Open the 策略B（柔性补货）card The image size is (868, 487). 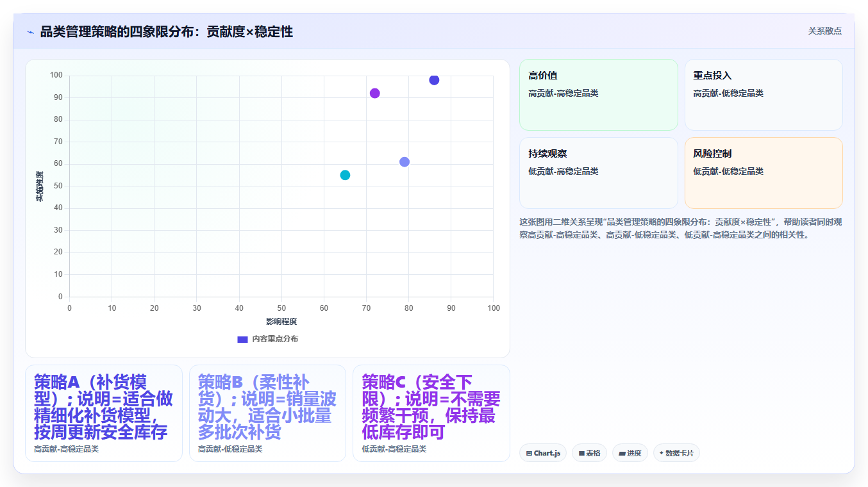click(x=267, y=413)
